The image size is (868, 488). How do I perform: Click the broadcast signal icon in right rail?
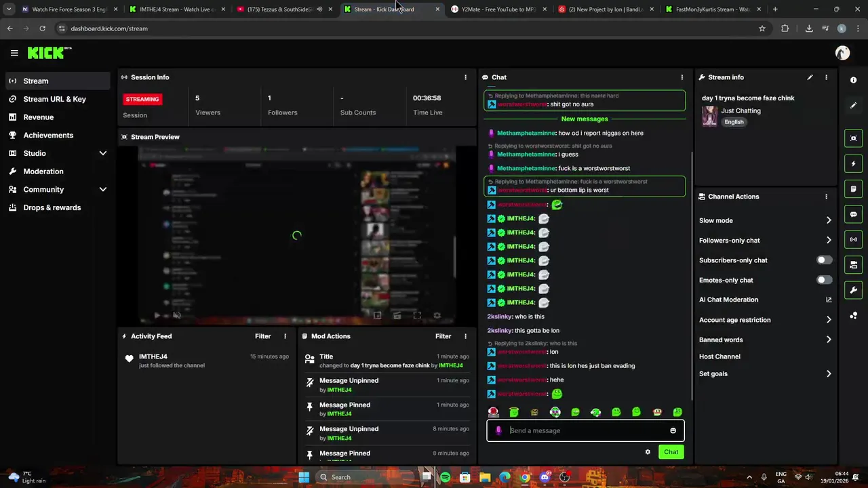click(853, 239)
